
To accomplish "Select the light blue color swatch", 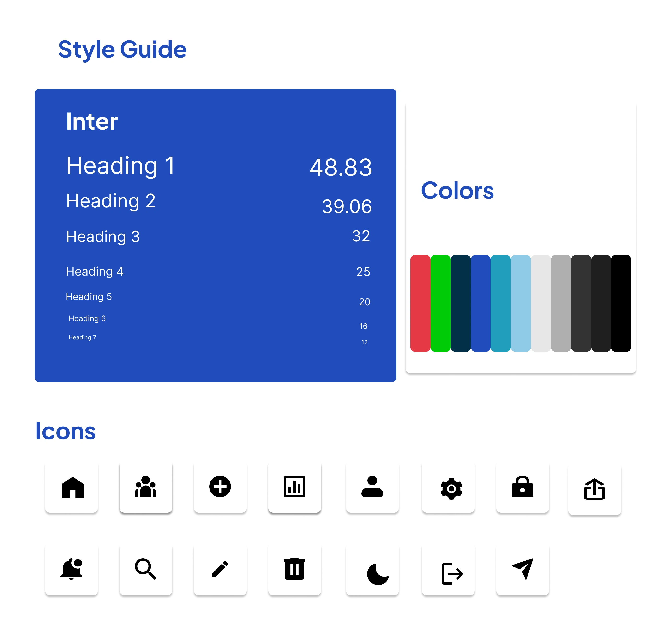I will tap(521, 303).
